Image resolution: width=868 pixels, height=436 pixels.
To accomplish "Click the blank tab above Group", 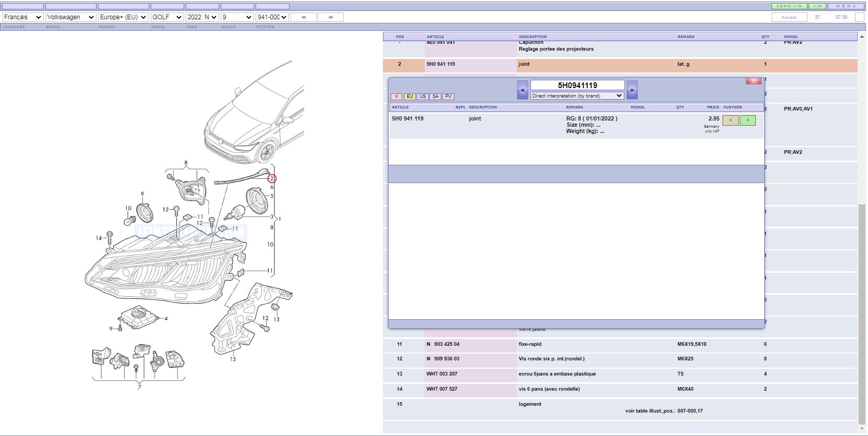I will click(x=237, y=6).
